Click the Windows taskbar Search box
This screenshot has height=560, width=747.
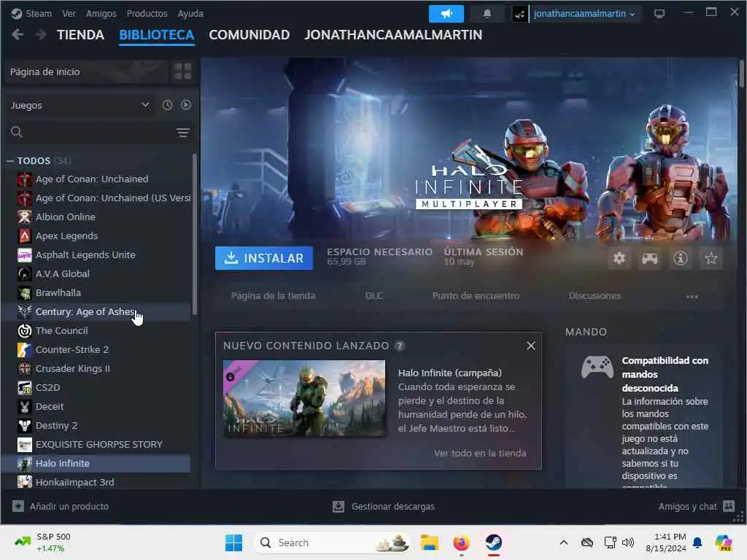tap(332, 542)
